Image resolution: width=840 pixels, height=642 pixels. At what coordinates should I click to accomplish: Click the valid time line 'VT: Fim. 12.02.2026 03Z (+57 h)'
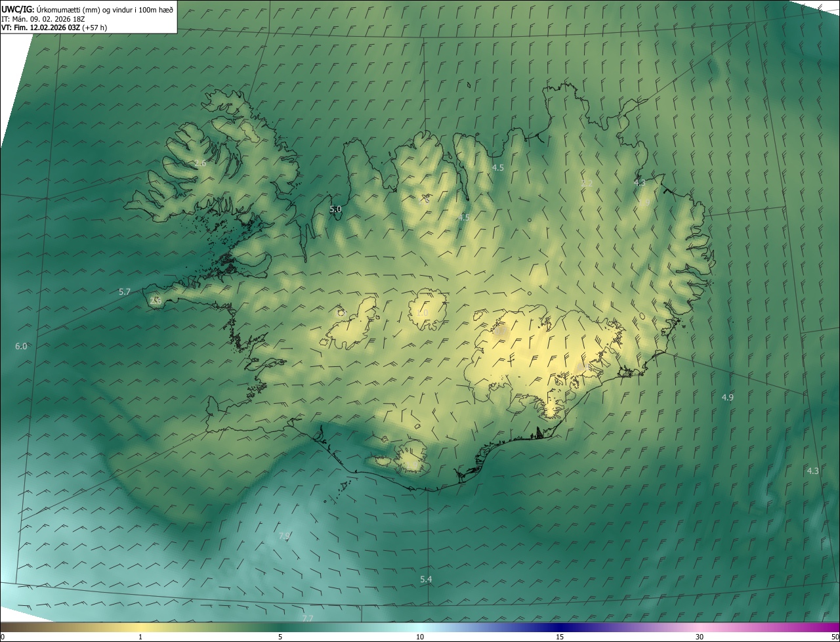pos(54,28)
